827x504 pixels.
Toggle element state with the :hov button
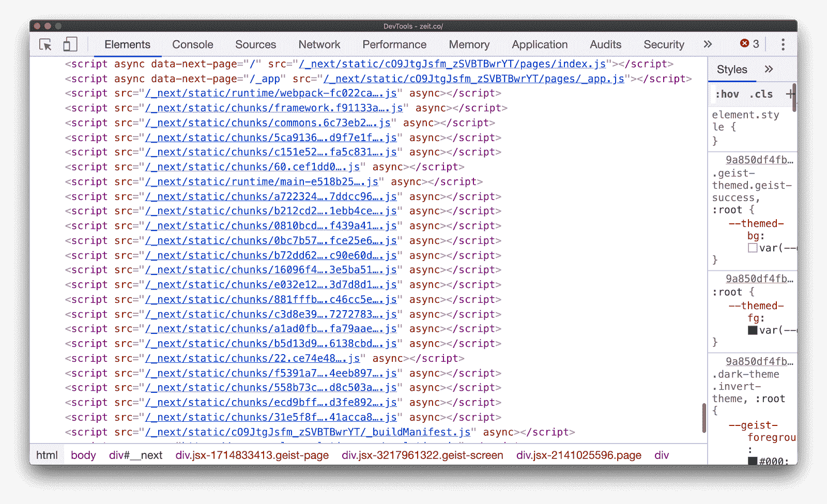click(727, 94)
